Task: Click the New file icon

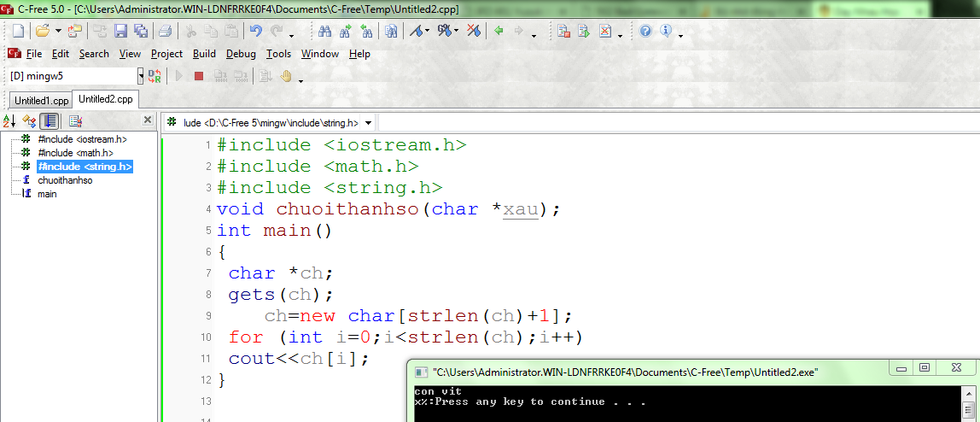Action: 18,31
